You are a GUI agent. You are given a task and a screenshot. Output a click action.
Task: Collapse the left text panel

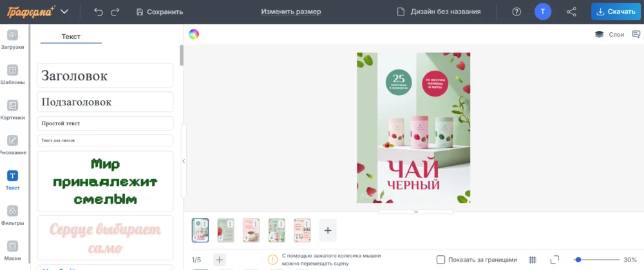[x=184, y=161]
